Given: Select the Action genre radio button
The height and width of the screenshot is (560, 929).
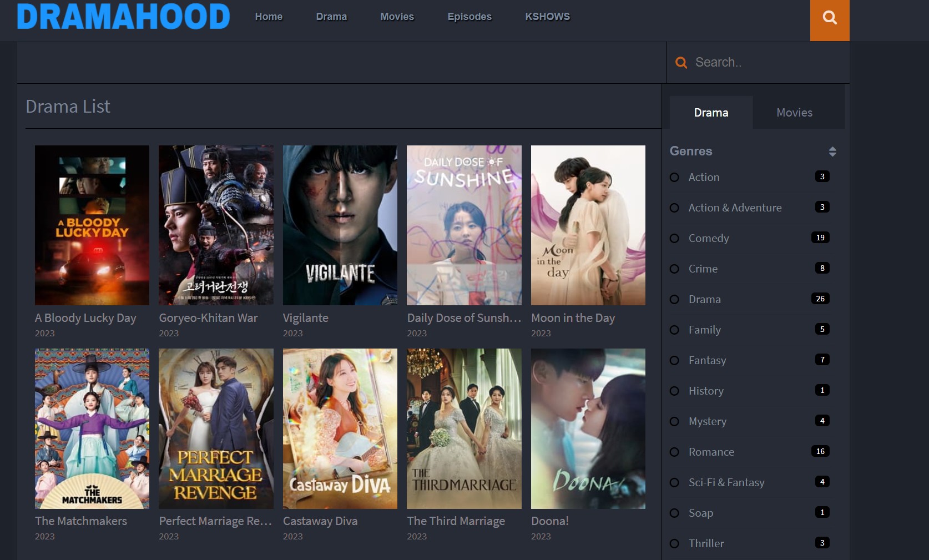Looking at the screenshot, I should pyautogui.click(x=674, y=178).
